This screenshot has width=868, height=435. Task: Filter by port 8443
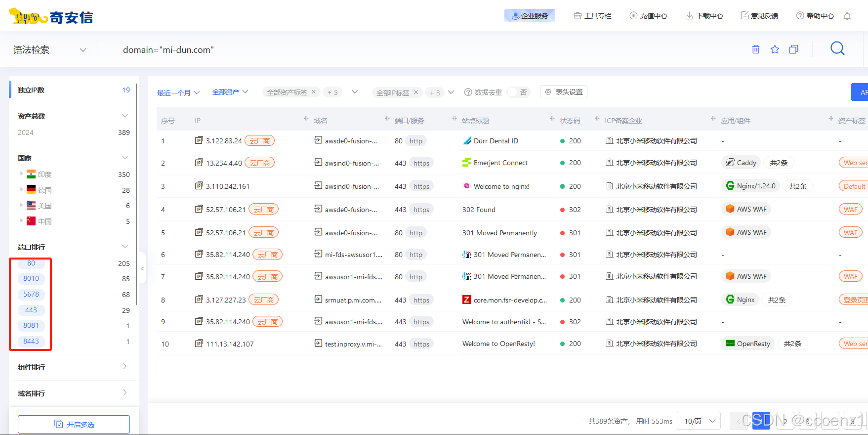coord(31,341)
